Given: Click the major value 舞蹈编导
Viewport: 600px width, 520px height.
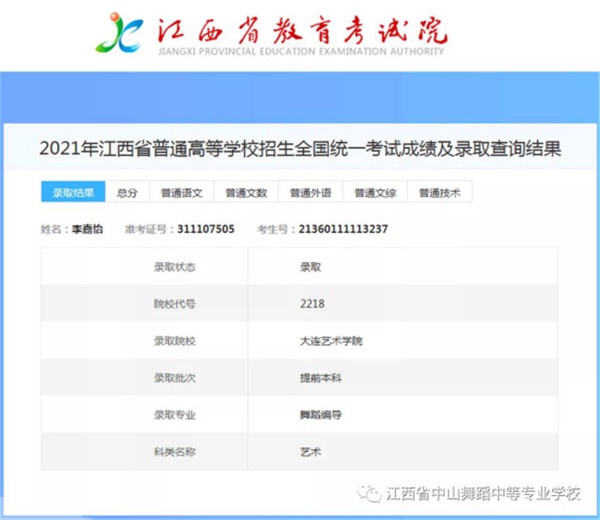Looking at the screenshot, I should point(321,414).
